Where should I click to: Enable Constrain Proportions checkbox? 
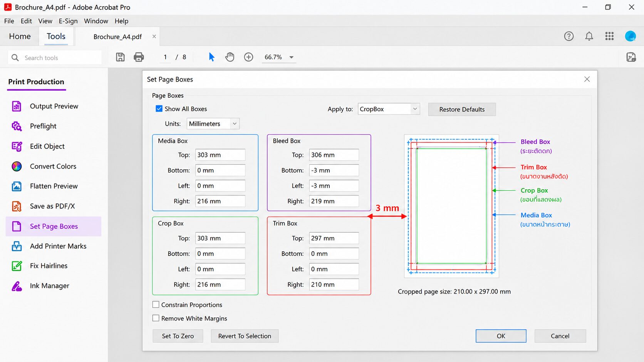pyautogui.click(x=156, y=305)
